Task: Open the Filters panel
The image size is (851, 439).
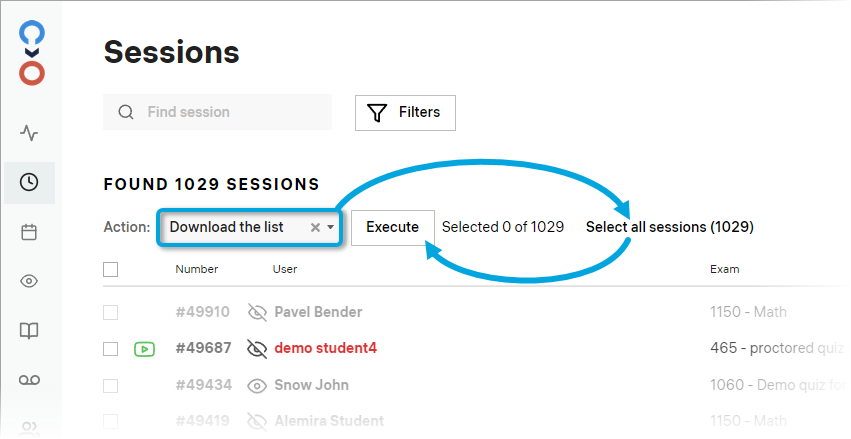Action: click(405, 113)
